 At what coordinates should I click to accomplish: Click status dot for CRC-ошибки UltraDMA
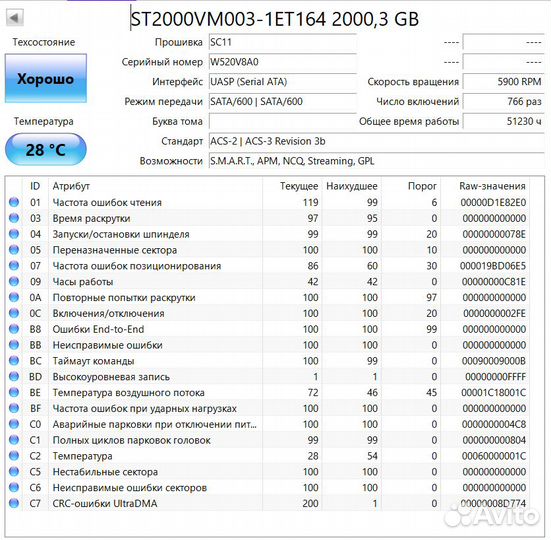(x=14, y=503)
